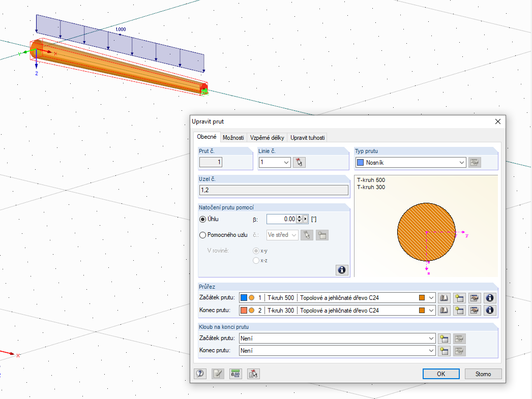Choose Pomocného uzlu for member rotation

(203, 235)
